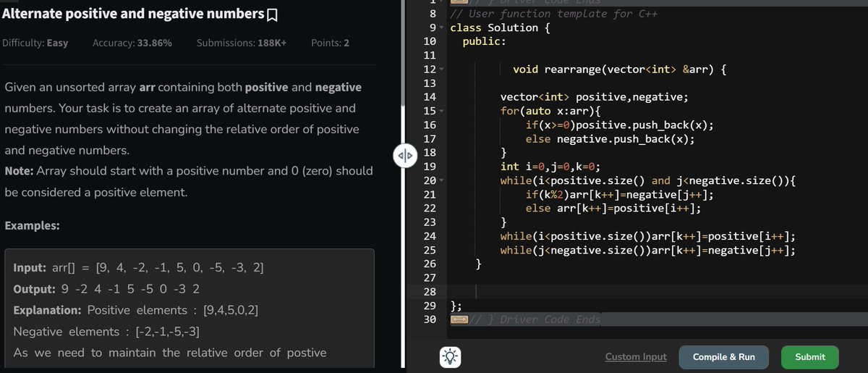Image resolution: width=868 pixels, height=373 pixels.
Task: Collapse class Solution fold arrow on line 9
Action: [x=441, y=28]
